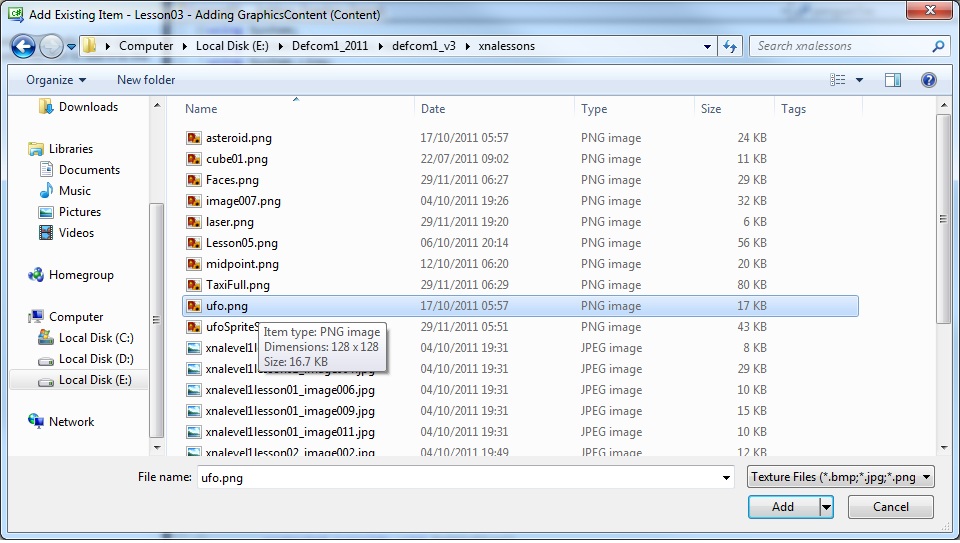Click New folder in the toolbar

click(146, 80)
